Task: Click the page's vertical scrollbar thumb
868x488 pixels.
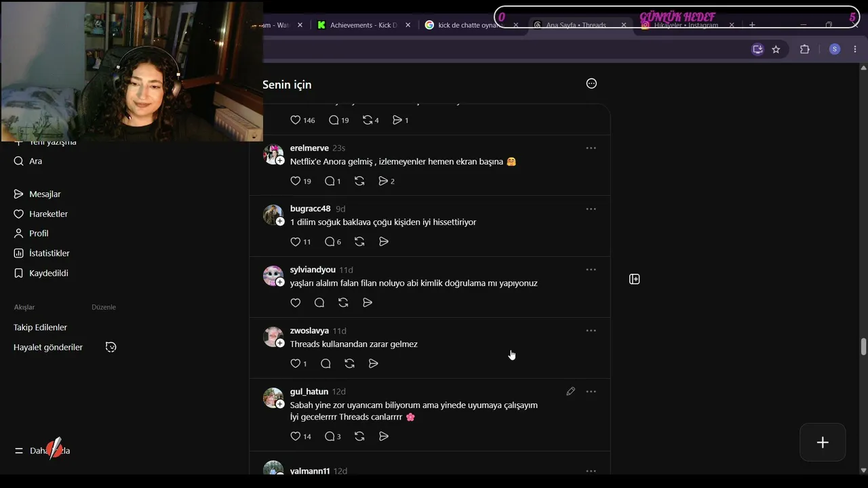Action: point(863,346)
